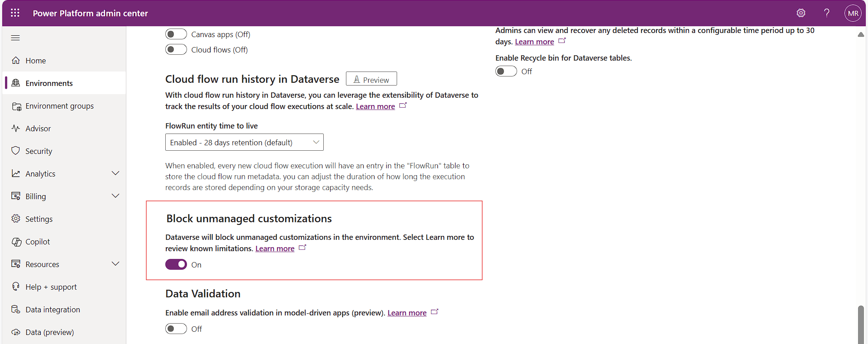This screenshot has width=868, height=344.
Task: Toggle the Canvas apps switch on
Action: coord(176,34)
